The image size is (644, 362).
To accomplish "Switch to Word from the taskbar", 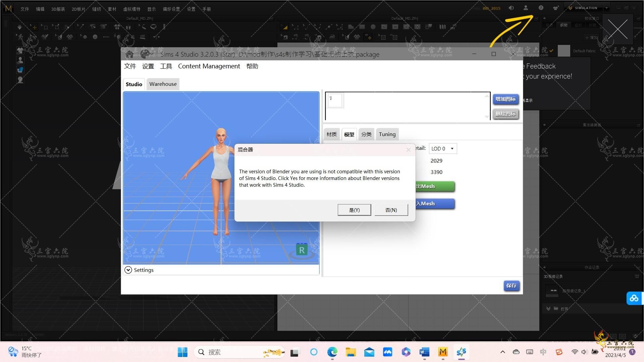I will (424, 352).
